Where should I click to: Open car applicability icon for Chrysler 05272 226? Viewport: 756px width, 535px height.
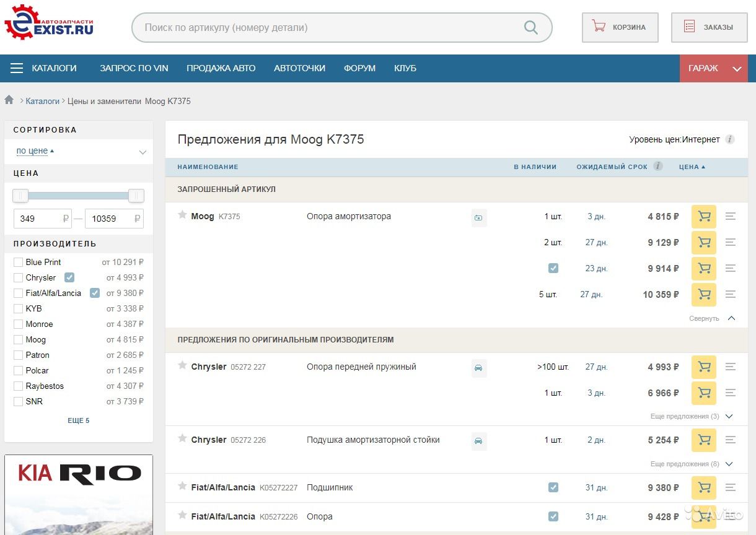[x=479, y=441]
